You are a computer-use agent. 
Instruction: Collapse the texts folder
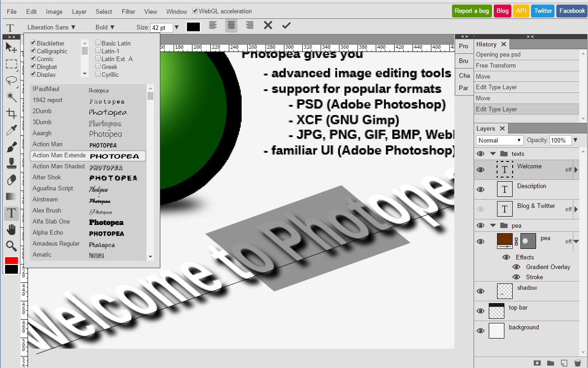(493, 154)
